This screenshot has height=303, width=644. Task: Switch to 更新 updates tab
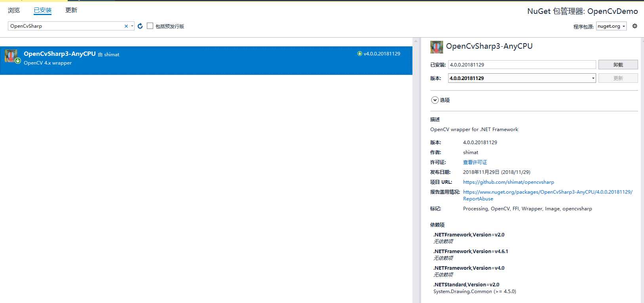tap(71, 10)
